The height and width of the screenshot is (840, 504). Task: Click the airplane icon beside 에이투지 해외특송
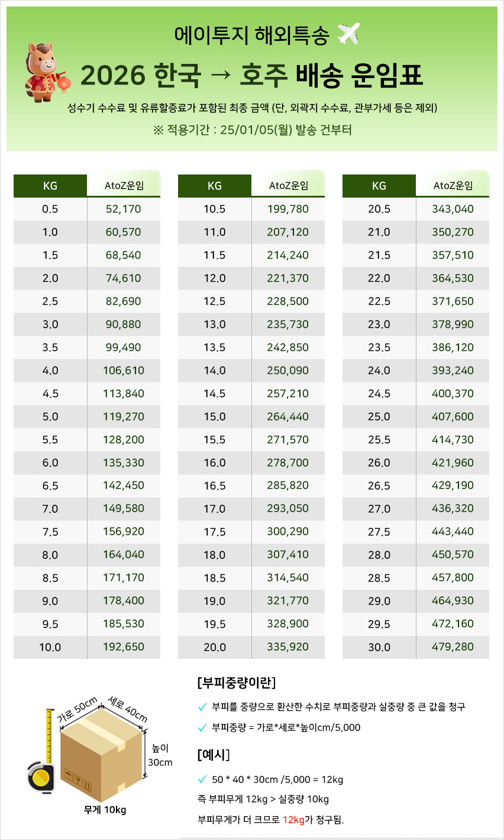[348, 34]
